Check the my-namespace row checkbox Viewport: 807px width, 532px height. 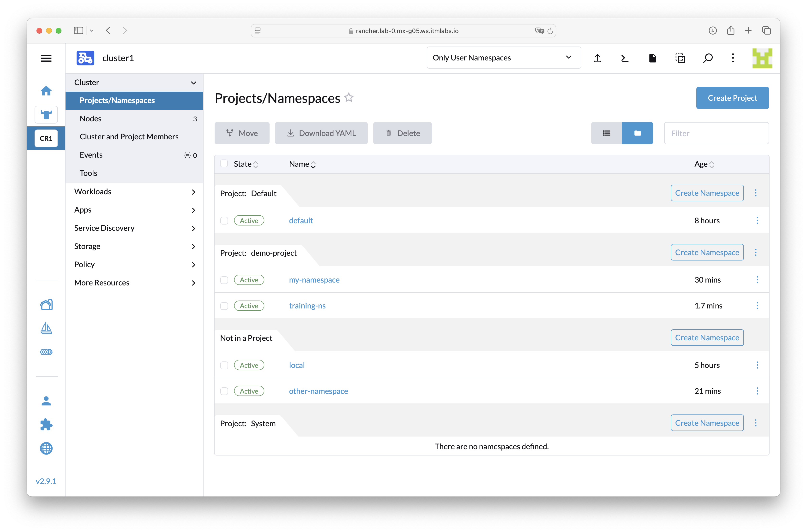[x=224, y=280]
